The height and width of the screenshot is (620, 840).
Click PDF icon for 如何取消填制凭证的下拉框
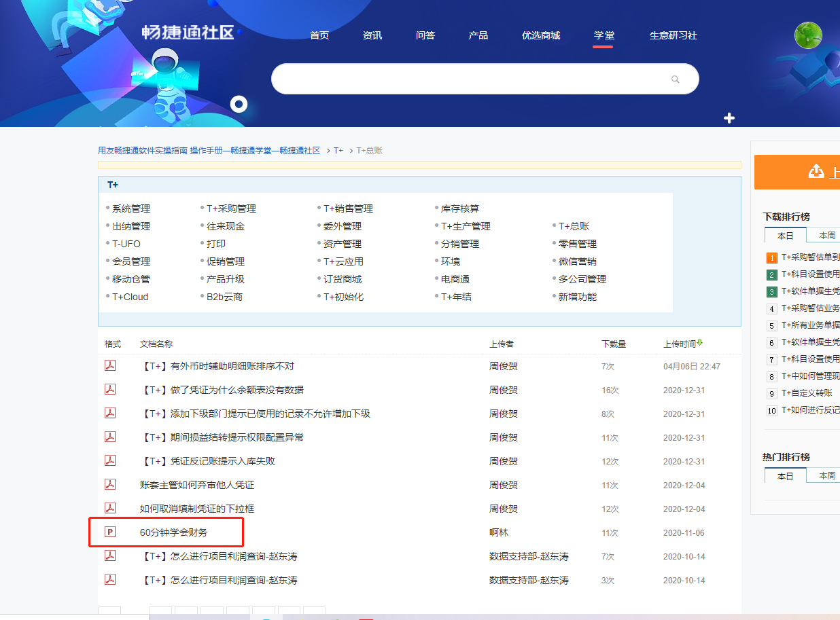(109, 509)
